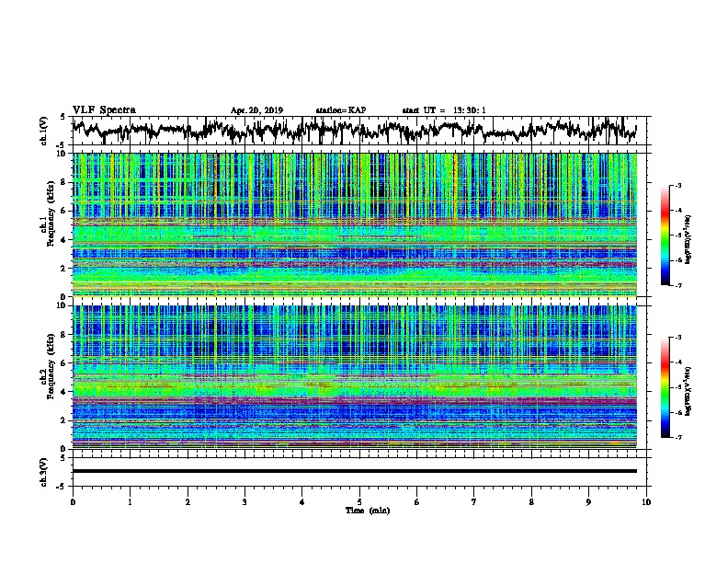Click the "station=KAP" header label

pos(341,110)
